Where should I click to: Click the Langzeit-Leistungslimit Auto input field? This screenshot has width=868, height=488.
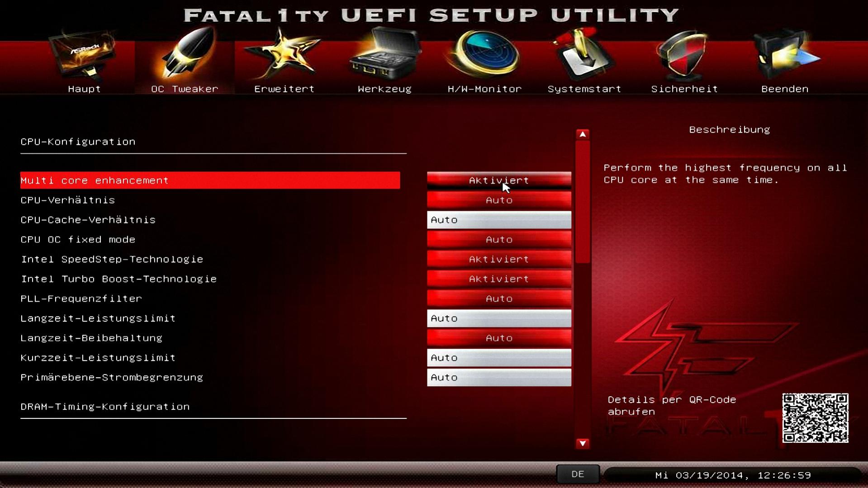click(x=499, y=318)
